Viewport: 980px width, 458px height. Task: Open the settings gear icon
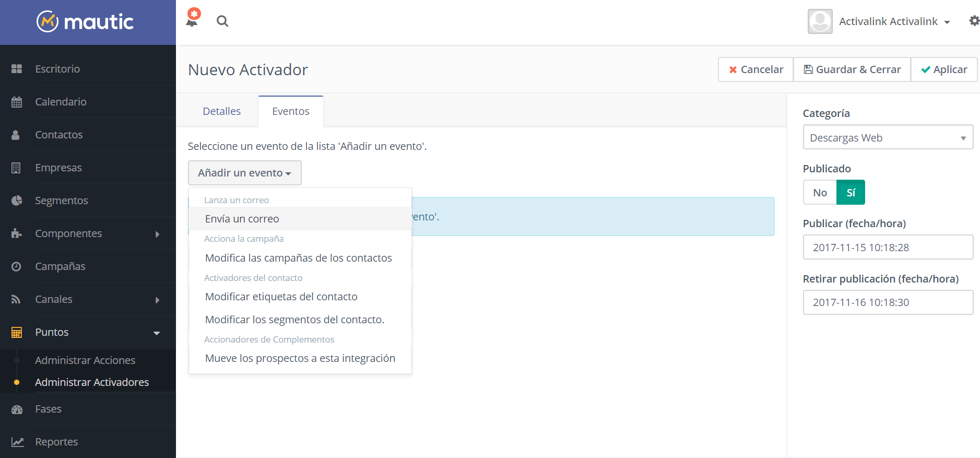pos(974,21)
